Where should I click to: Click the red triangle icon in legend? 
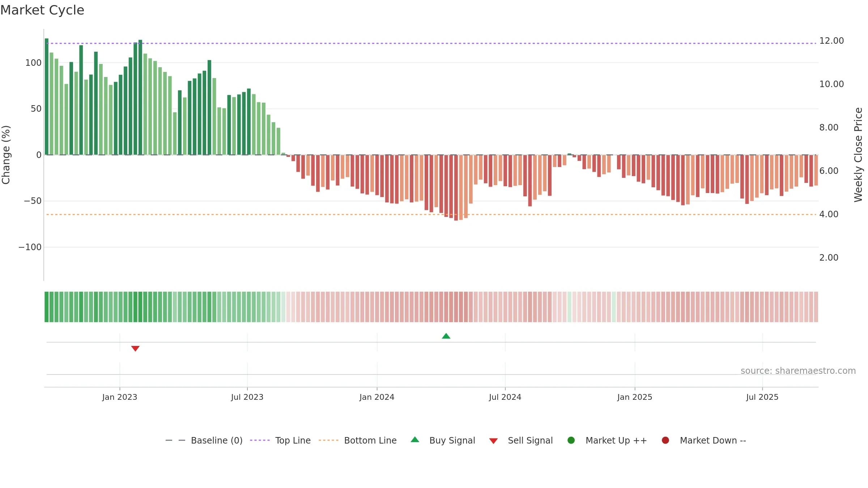coord(493,441)
